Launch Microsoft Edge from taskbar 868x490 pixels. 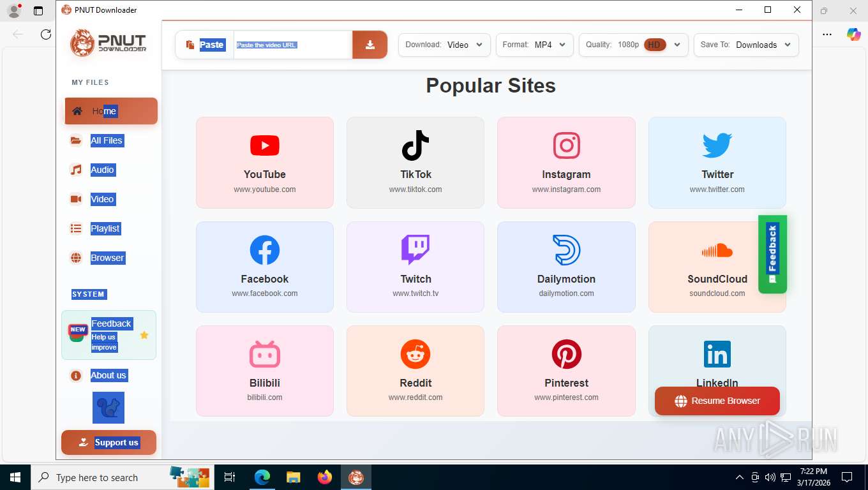[x=262, y=477]
